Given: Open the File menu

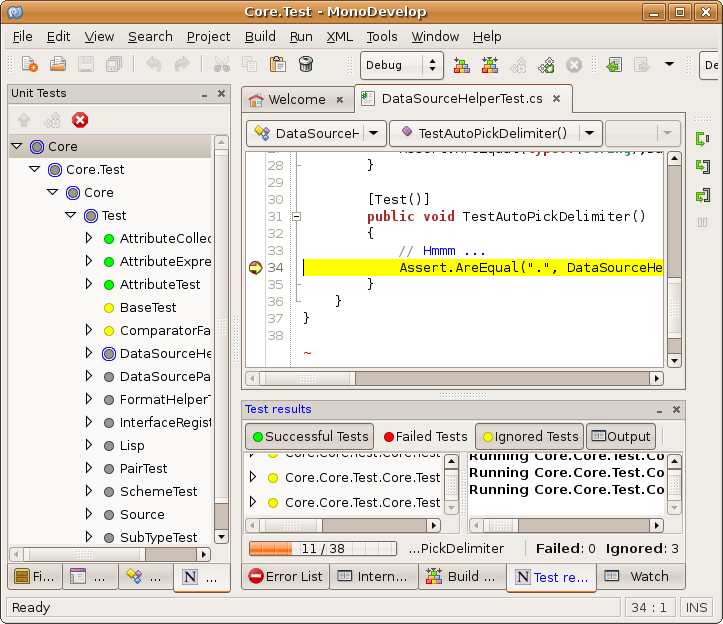Looking at the screenshot, I should pos(23,36).
